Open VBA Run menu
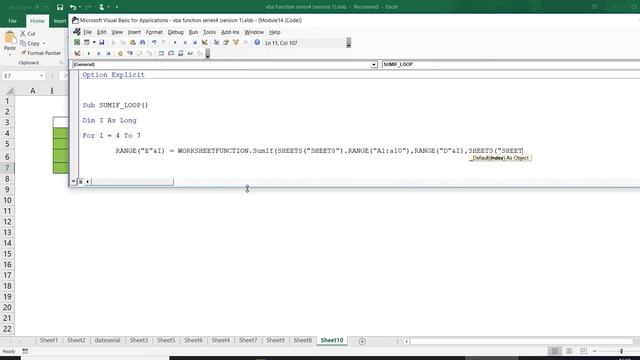 [193, 32]
